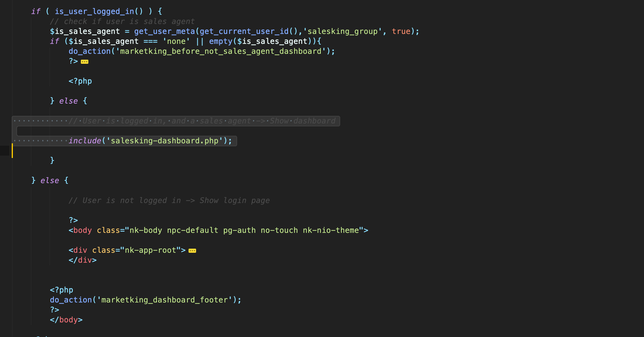644x337 pixels.
Task: Click the closing </body> tag
Action: tap(66, 320)
